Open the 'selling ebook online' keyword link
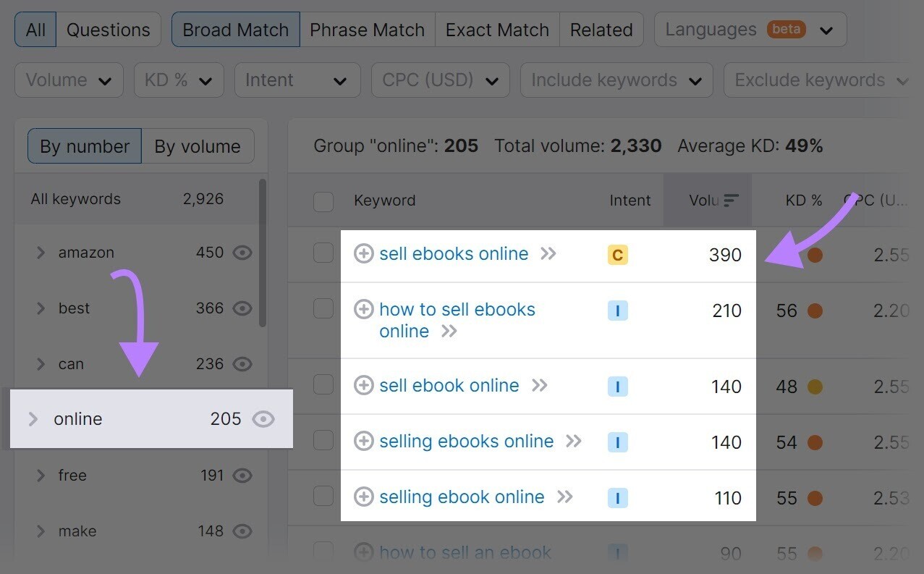Viewport: 924px width, 574px height. tap(462, 497)
